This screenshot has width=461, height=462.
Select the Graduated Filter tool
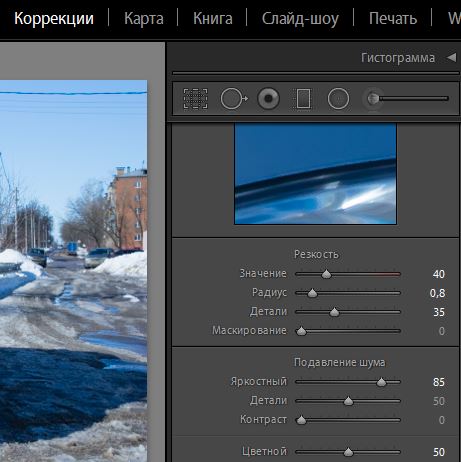(x=303, y=99)
